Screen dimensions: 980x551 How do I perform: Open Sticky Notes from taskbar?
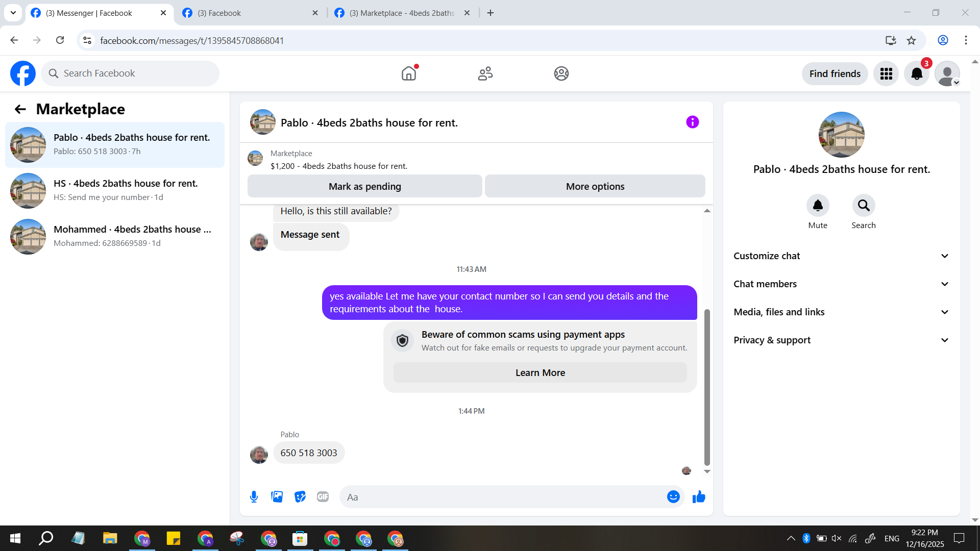(173, 538)
